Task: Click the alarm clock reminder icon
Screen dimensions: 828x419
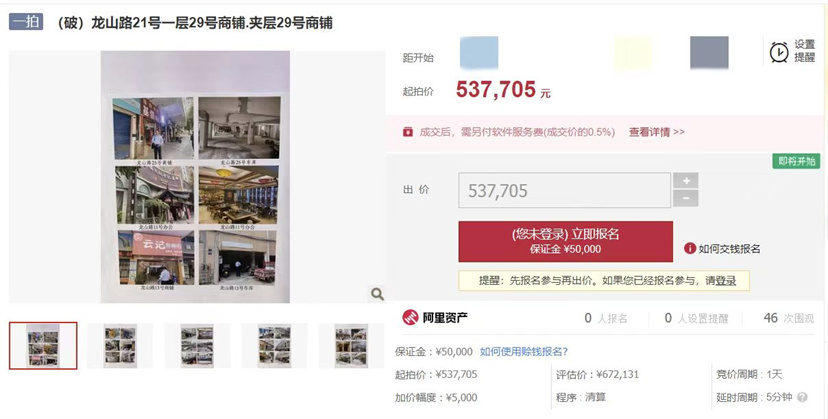Action: pos(779,52)
